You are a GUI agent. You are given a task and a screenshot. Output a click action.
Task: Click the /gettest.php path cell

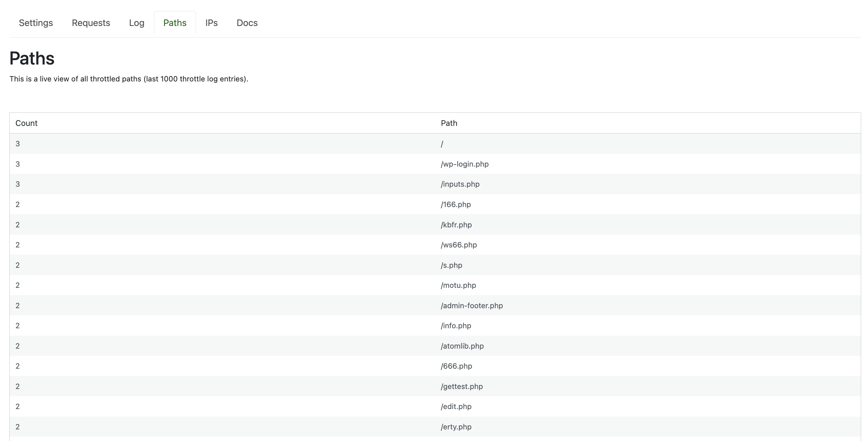462,386
